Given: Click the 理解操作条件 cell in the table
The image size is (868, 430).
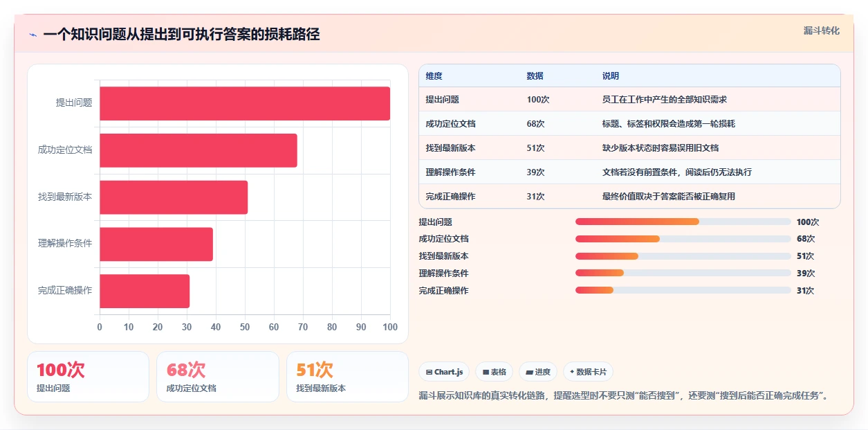Looking at the screenshot, I should click(451, 172).
